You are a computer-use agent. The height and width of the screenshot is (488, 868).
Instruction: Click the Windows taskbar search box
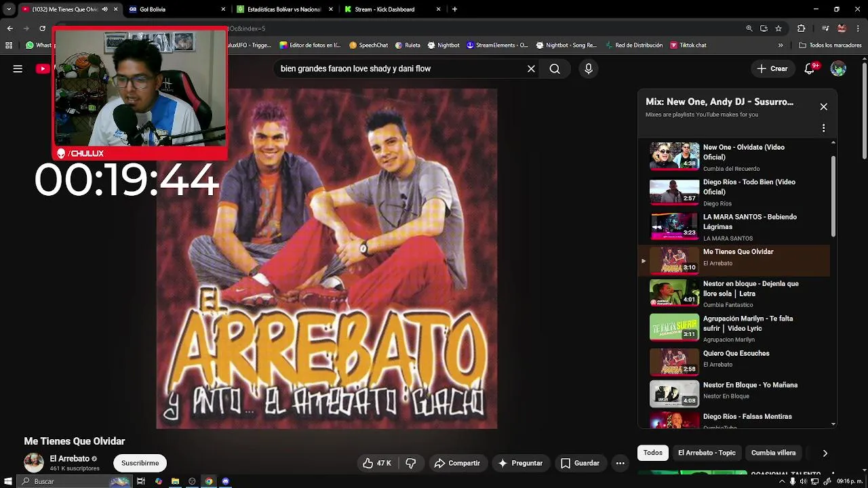tap(73, 481)
